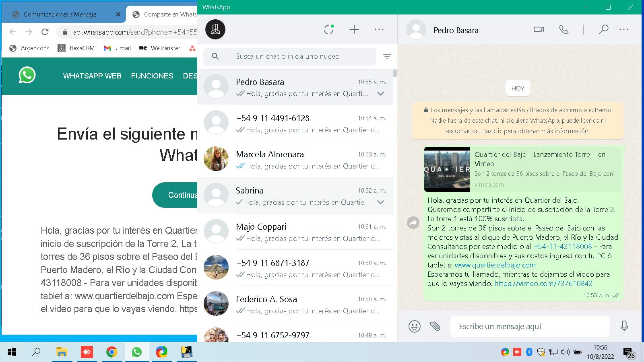Attach a file with the paperclip icon
This screenshot has width=644, height=362.
pos(435,326)
